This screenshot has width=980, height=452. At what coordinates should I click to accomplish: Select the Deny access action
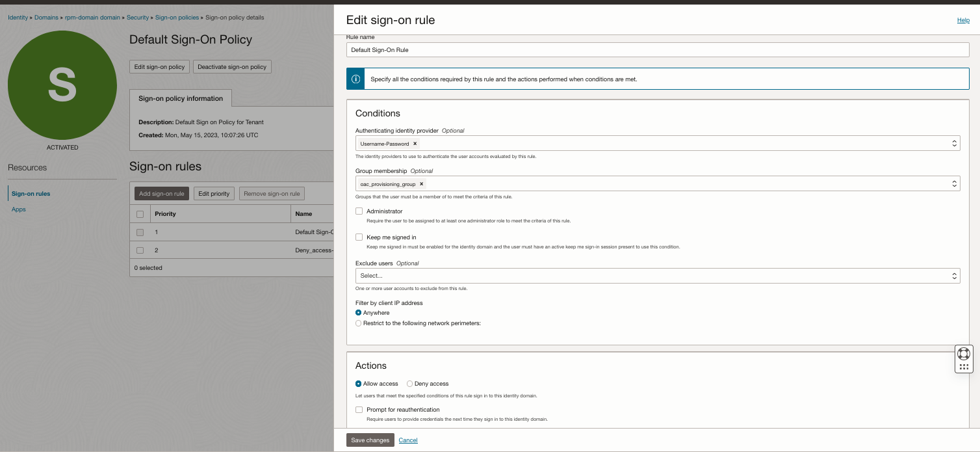pos(409,384)
